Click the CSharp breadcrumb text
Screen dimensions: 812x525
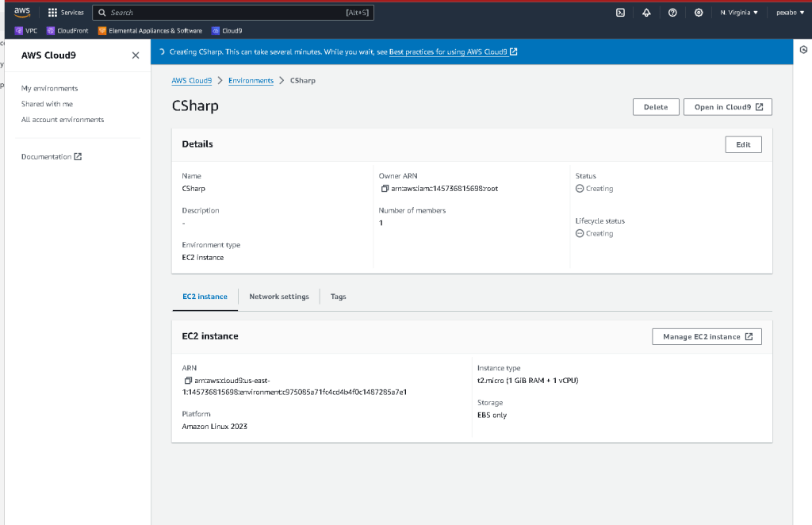(302, 81)
